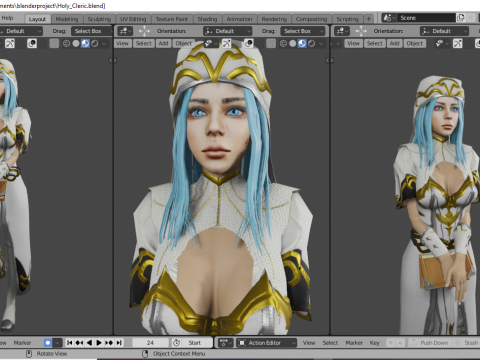
Task: Switch left viewport to solid shading
Action: click(x=76, y=43)
